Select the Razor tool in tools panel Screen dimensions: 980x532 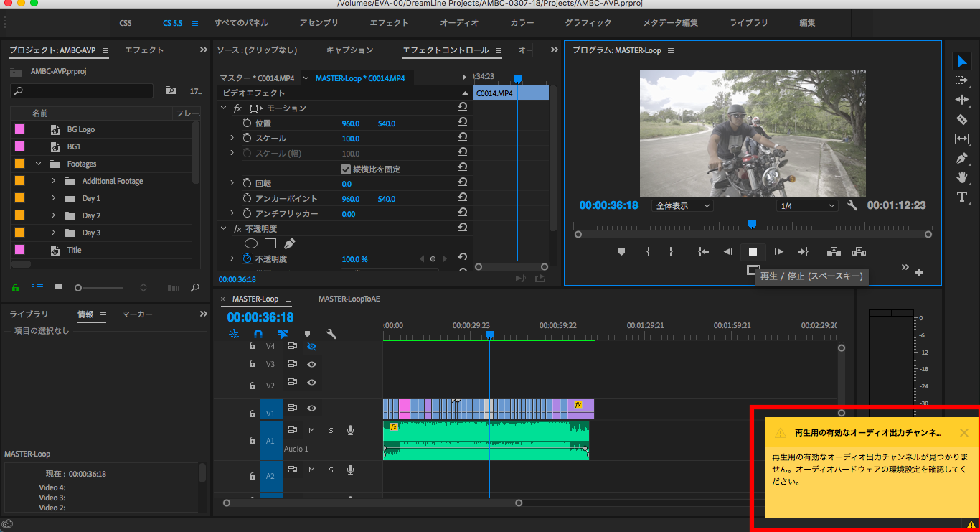pos(962,119)
